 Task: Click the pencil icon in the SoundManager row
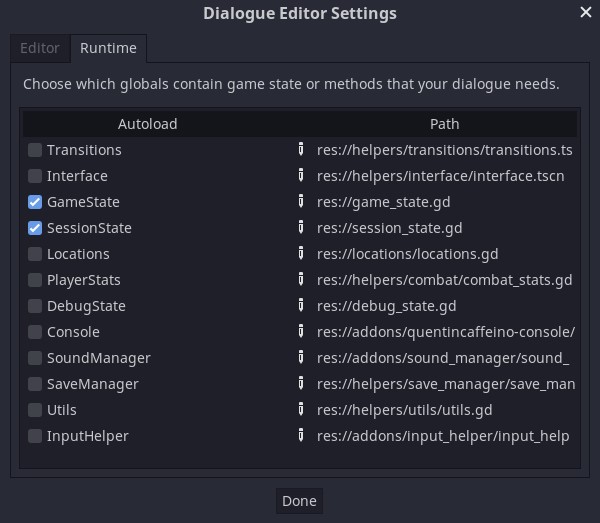301,357
